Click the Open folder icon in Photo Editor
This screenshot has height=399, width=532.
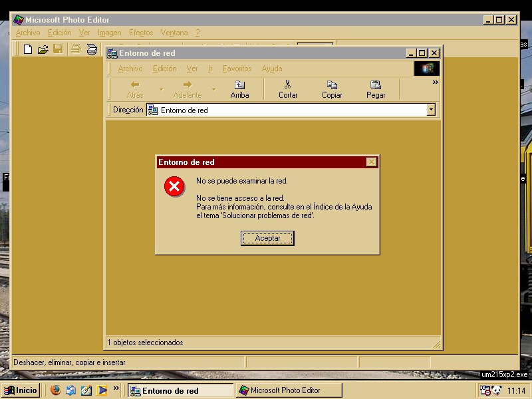[x=43, y=49]
